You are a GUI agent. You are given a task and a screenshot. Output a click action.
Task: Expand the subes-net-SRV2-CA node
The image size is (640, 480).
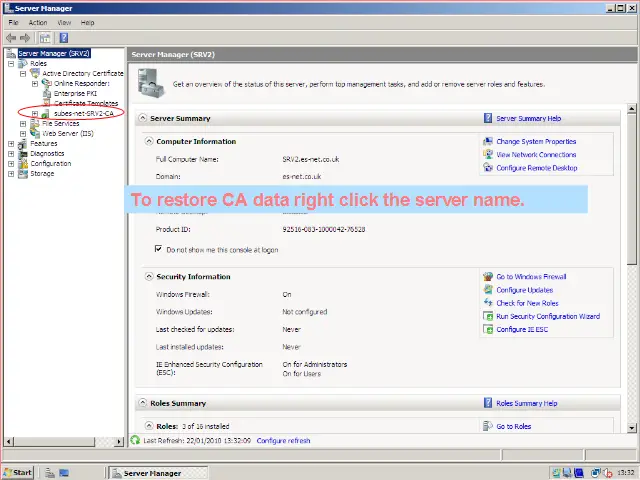coord(35,113)
